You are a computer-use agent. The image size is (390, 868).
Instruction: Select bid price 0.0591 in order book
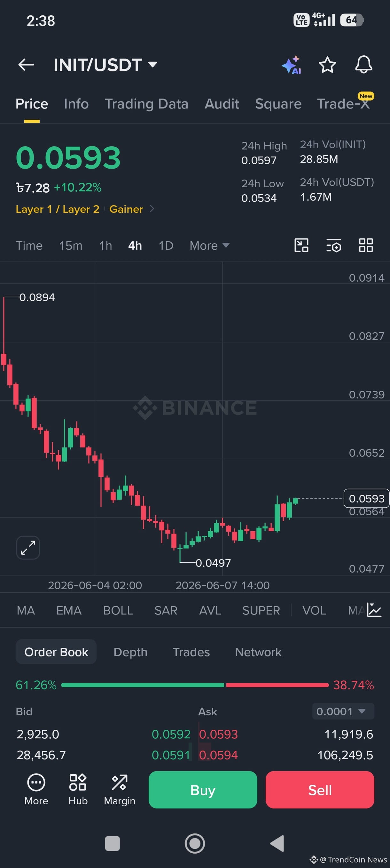(x=171, y=755)
